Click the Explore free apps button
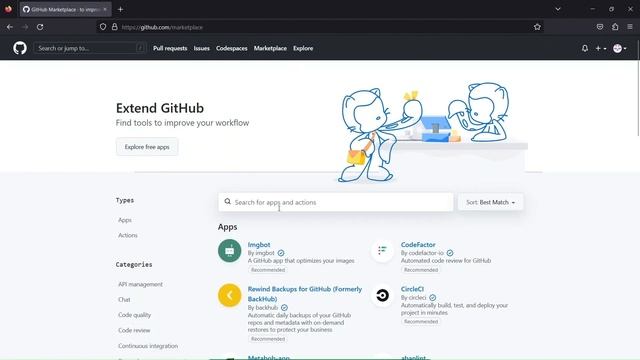The height and width of the screenshot is (360, 640). click(x=147, y=147)
